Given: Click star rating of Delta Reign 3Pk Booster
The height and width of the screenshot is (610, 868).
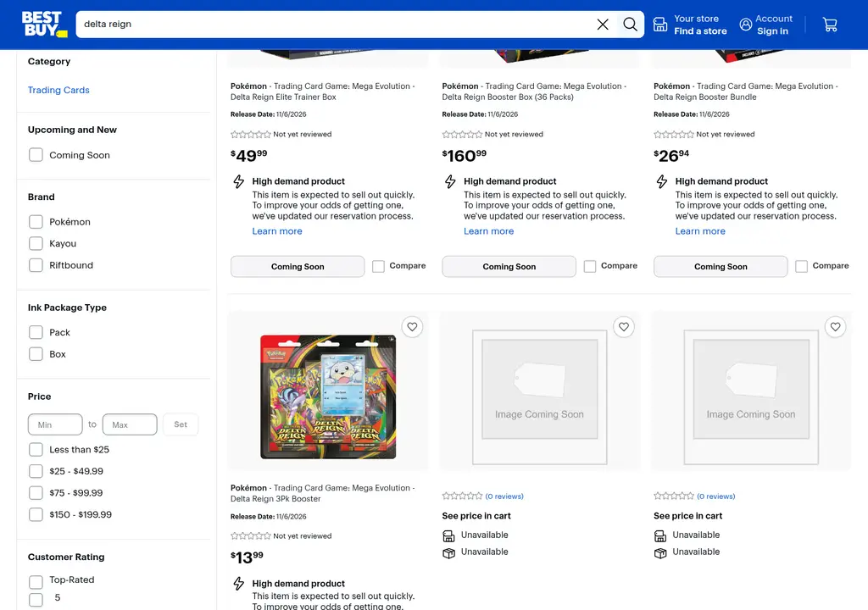Looking at the screenshot, I should [x=251, y=535].
